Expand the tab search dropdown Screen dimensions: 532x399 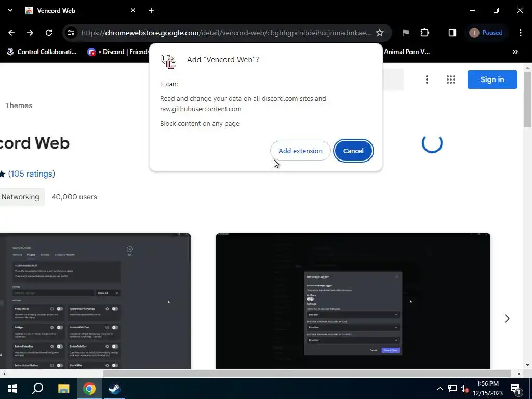[x=10, y=10]
